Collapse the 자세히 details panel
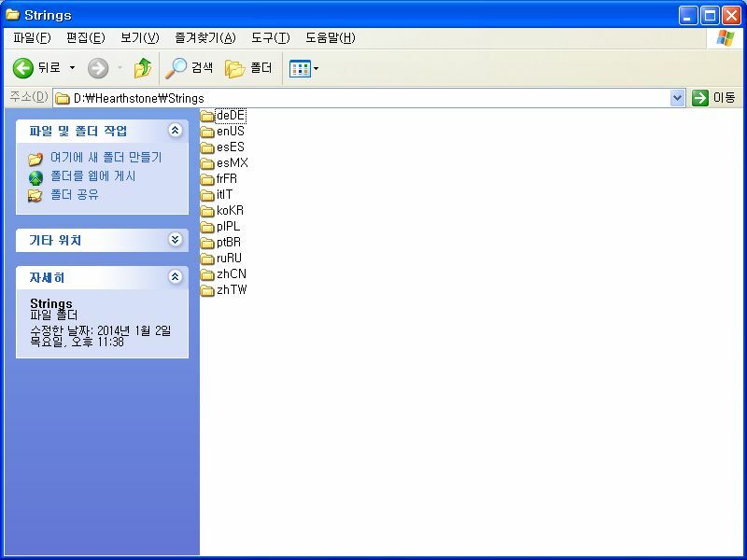This screenshot has height=560, width=747. point(175,276)
